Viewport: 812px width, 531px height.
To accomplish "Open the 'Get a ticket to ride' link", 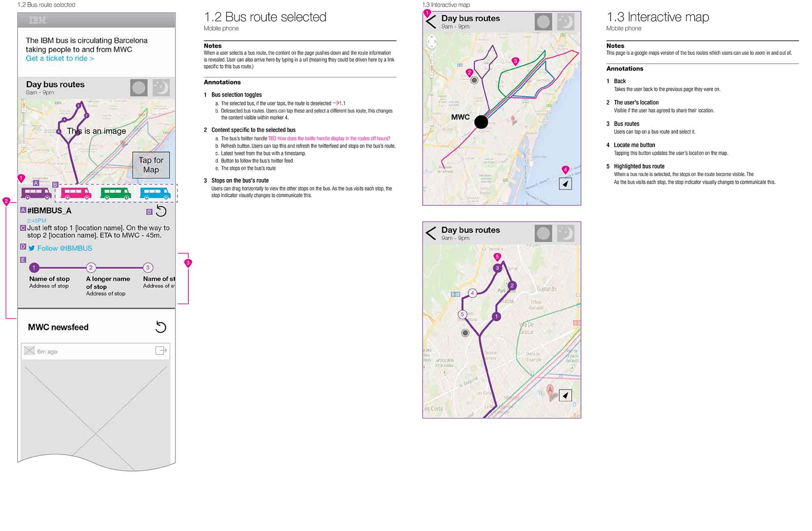I will [60, 58].
